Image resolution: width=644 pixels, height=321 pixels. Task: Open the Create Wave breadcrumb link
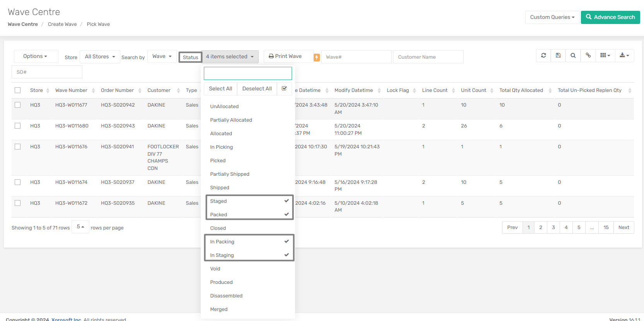[x=62, y=24]
